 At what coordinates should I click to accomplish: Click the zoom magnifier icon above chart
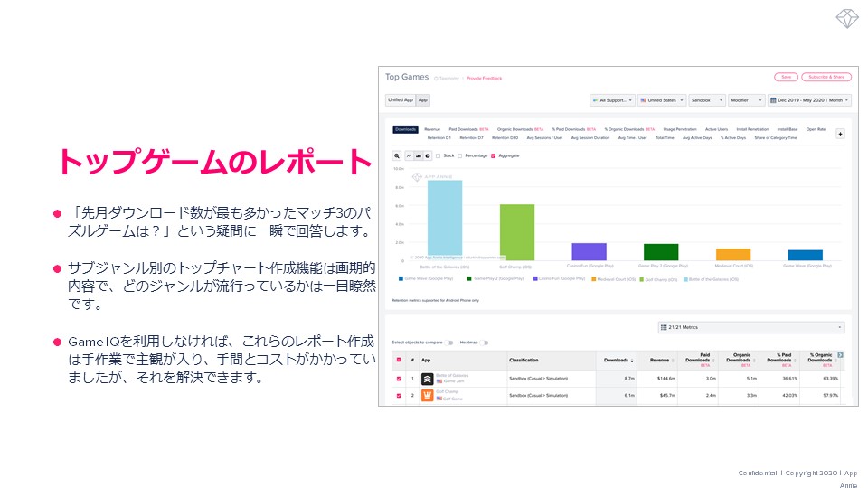pyautogui.click(x=398, y=155)
